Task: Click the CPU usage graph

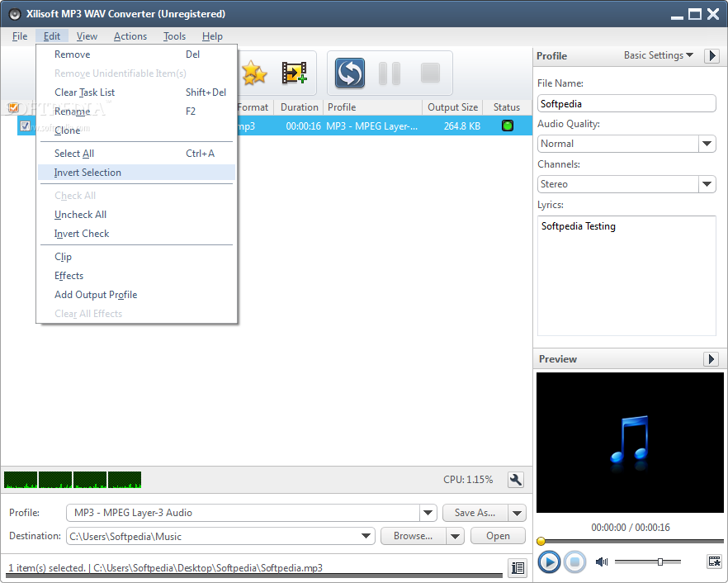Action: (73, 480)
